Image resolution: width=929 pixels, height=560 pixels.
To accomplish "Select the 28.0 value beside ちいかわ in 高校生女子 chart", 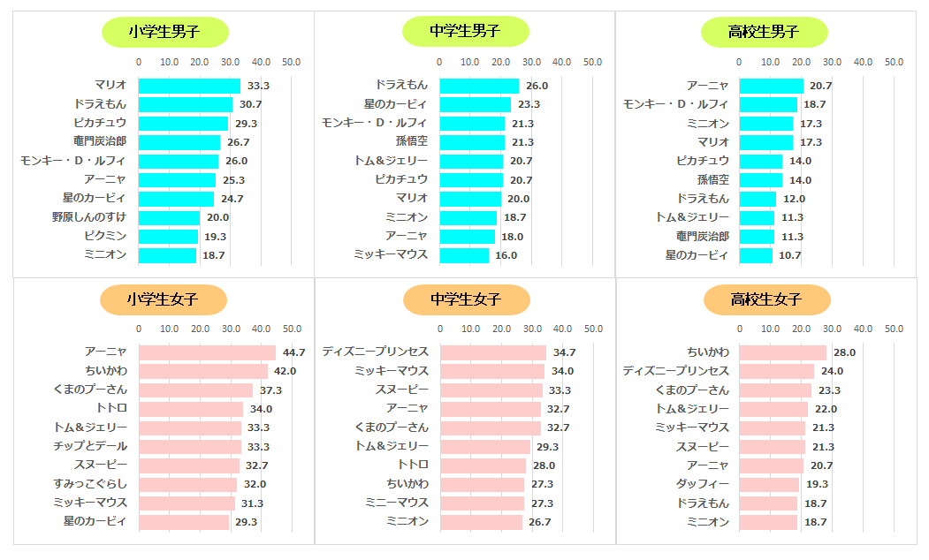I will click(x=844, y=352).
